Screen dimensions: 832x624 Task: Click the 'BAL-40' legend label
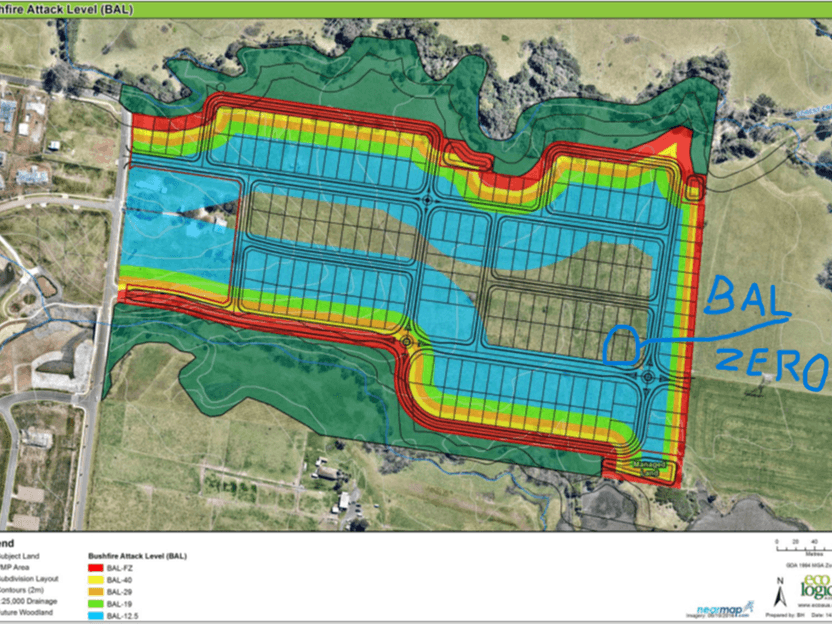pos(119,580)
